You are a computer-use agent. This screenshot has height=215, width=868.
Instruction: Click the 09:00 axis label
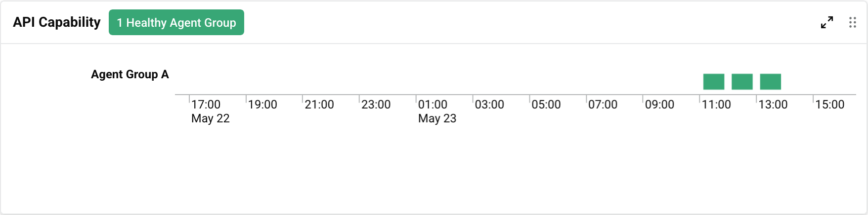659,105
